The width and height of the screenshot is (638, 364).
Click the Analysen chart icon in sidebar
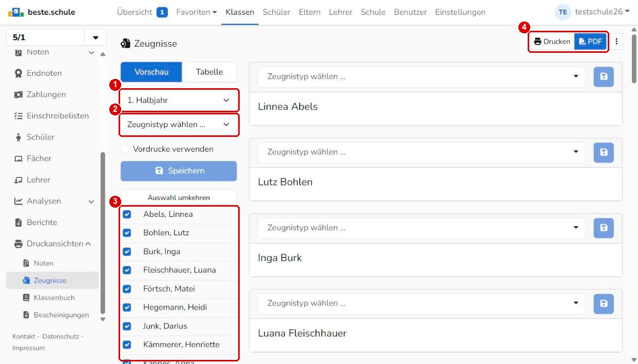pos(18,201)
